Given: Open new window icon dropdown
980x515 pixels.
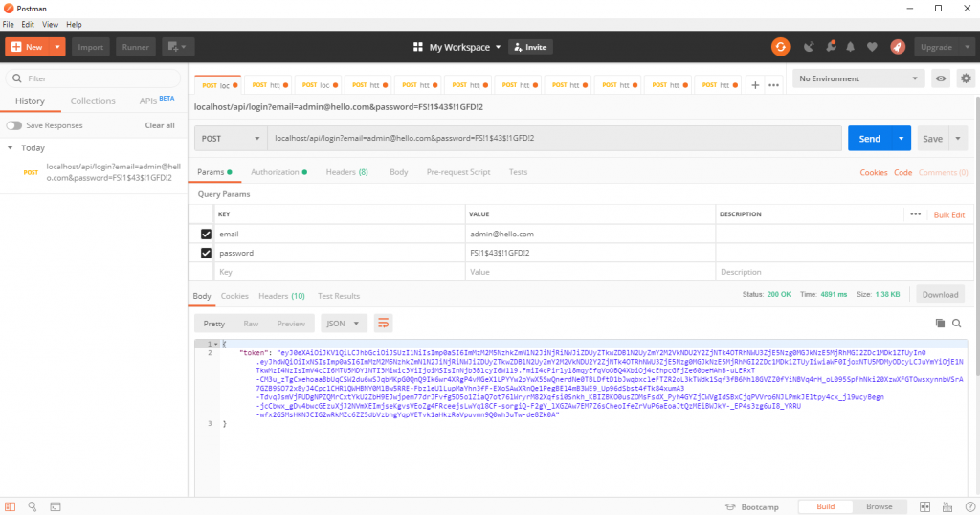Looking at the screenshot, I should [177, 47].
